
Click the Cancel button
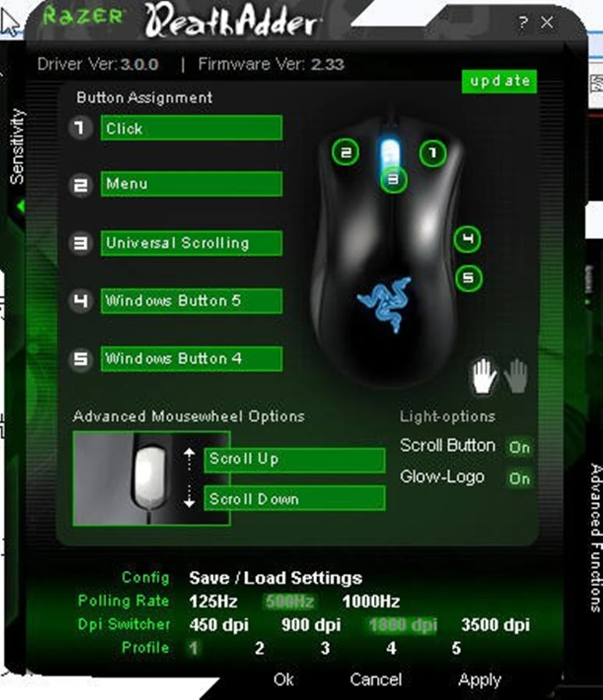click(376, 680)
